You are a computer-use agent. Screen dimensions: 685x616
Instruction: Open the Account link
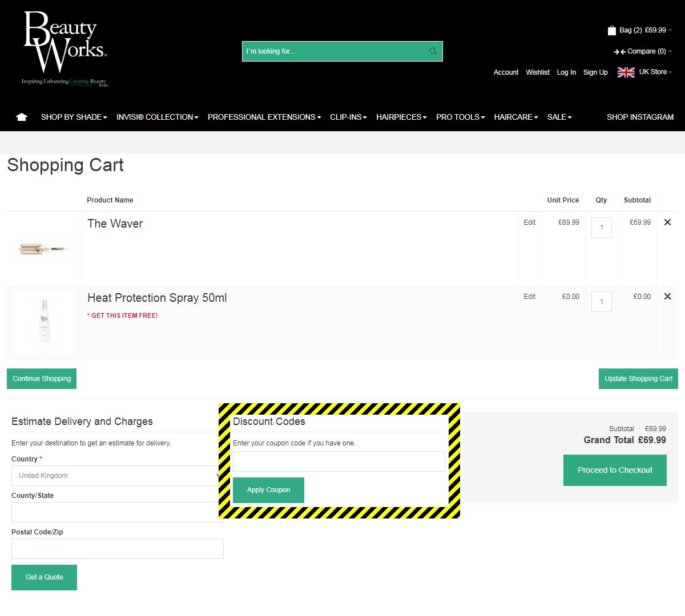pos(506,72)
